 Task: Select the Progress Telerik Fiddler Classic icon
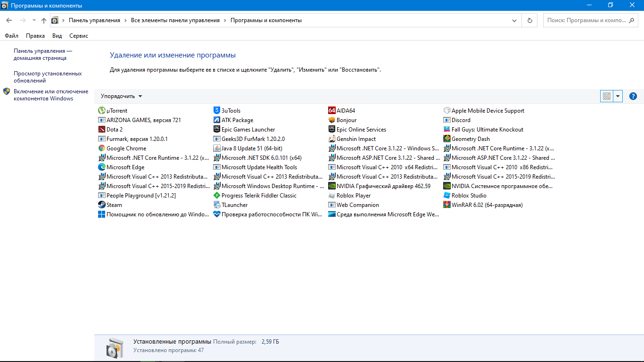coord(217,196)
